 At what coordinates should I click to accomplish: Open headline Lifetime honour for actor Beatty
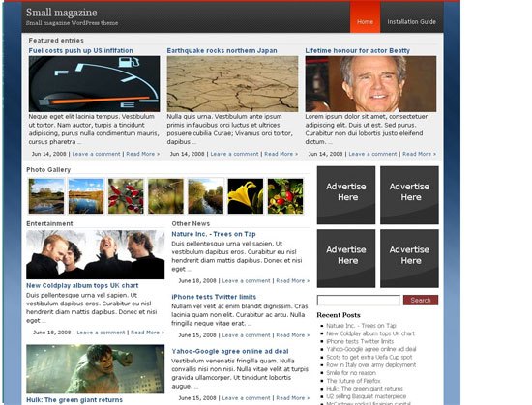pos(357,51)
